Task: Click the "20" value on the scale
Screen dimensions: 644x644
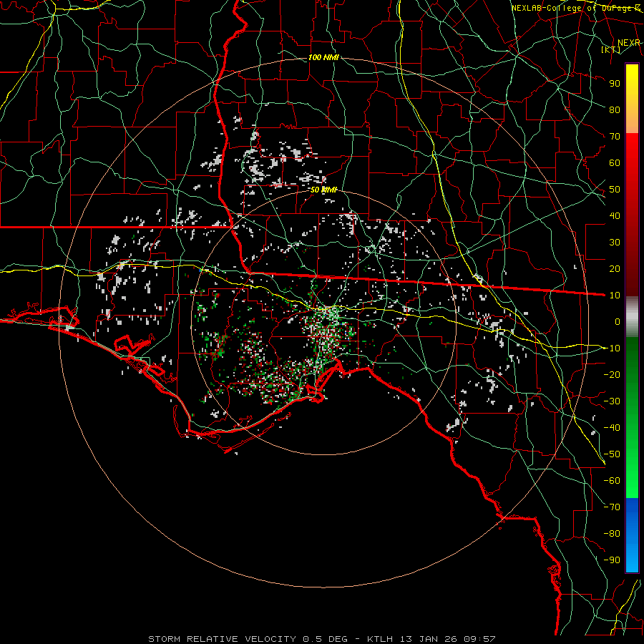Action: (x=615, y=268)
